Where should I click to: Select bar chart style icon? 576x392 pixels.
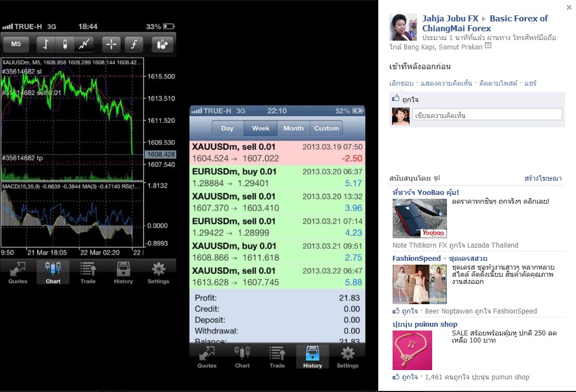46,44
